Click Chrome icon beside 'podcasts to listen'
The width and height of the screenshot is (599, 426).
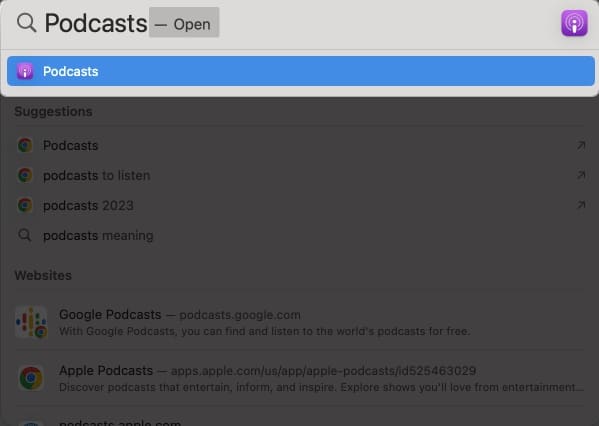tap(25, 175)
